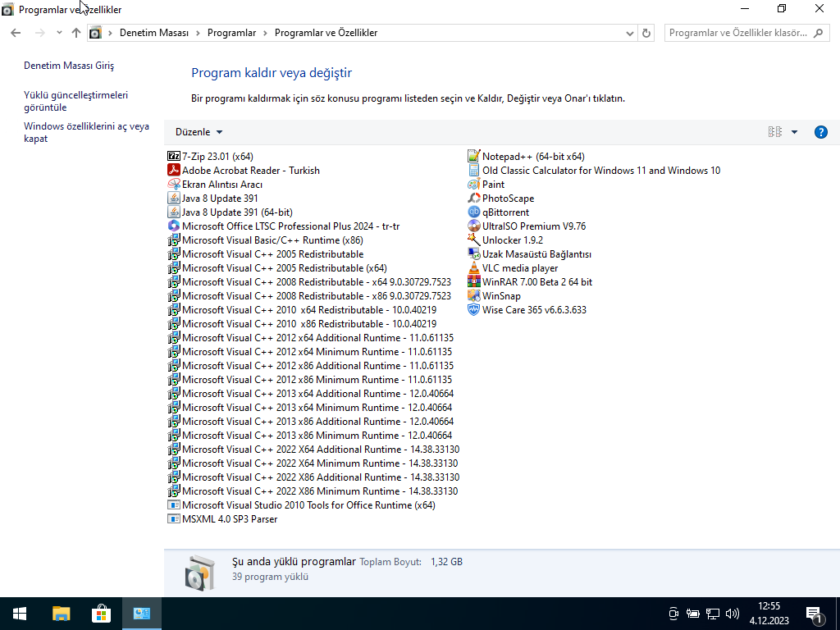Select Microsoft Visual C++ 2005 Redistributable (x64)
840x630 pixels.
(x=277, y=268)
